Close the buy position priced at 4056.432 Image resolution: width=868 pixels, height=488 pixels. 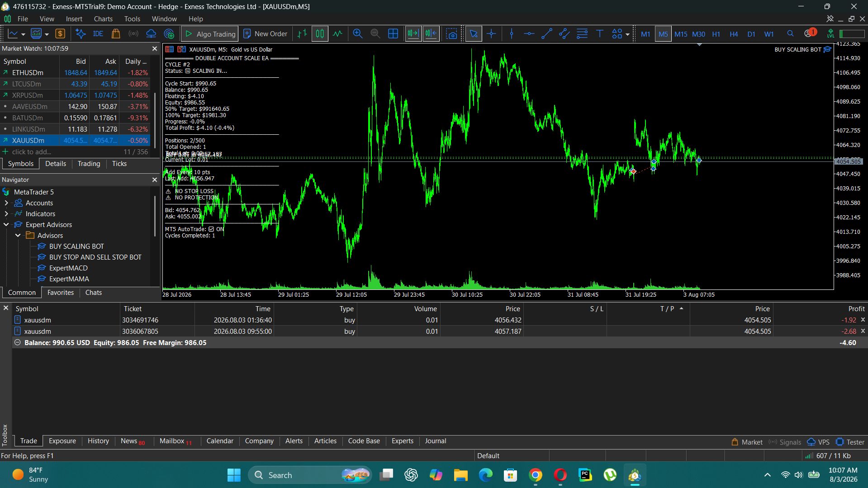click(863, 320)
